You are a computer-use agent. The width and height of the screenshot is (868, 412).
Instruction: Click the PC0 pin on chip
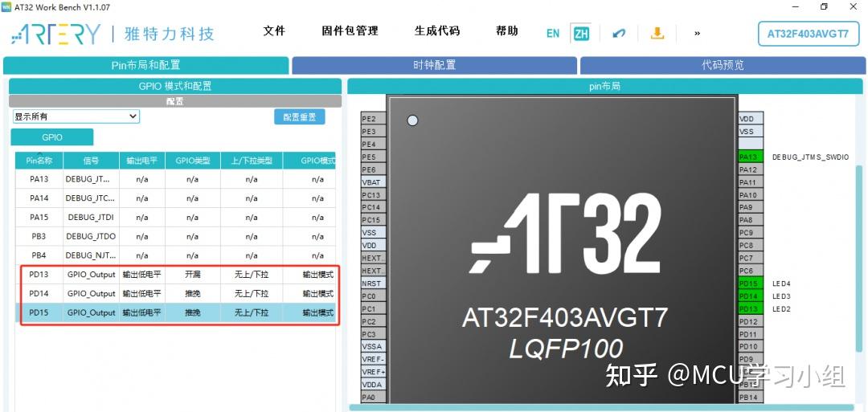(373, 296)
